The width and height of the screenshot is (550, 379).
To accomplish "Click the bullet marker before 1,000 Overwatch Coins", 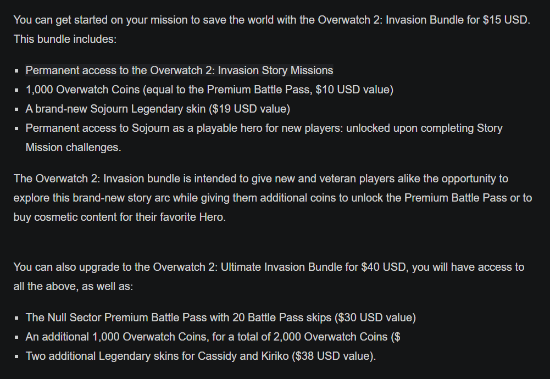I will pos(16,91).
